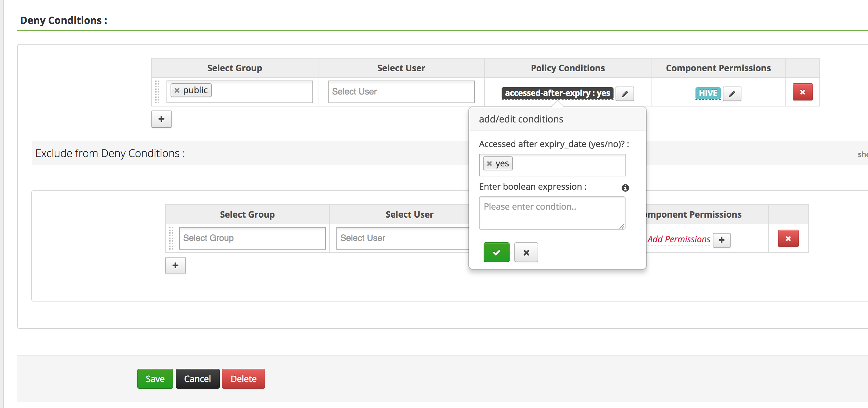Confirm conditions with green checkmark button
The image size is (868, 408).
pos(496,252)
